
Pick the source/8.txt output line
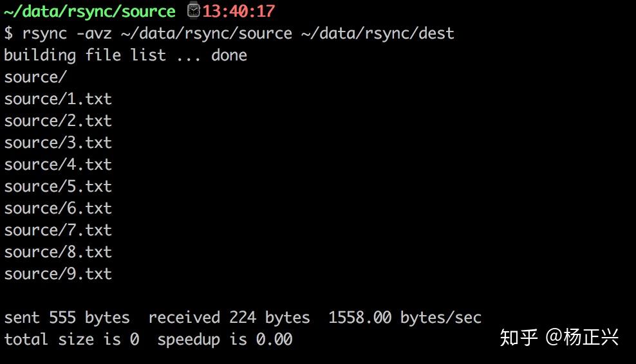point(58,252)
